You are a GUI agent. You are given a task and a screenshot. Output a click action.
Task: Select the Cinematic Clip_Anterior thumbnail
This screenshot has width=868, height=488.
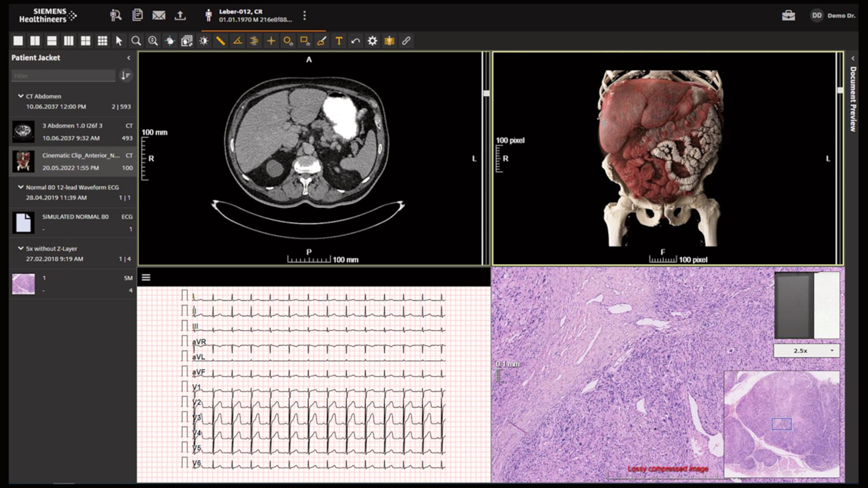pos(23,161)
